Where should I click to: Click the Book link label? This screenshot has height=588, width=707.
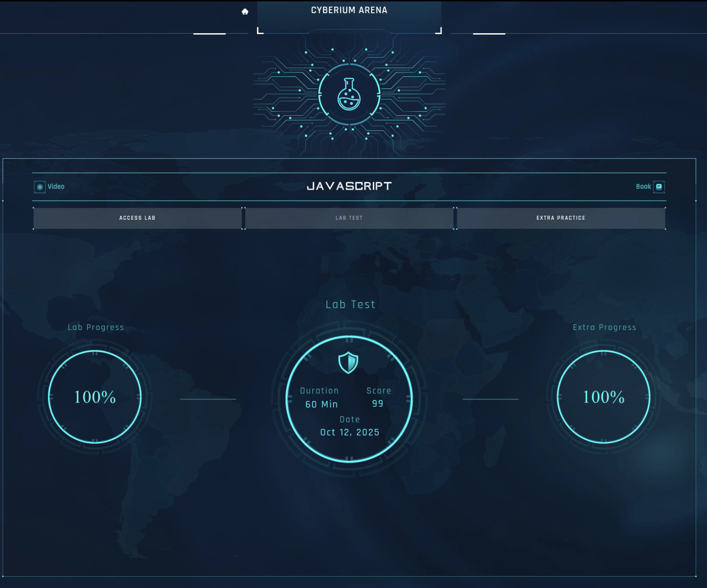pos(643,187)
